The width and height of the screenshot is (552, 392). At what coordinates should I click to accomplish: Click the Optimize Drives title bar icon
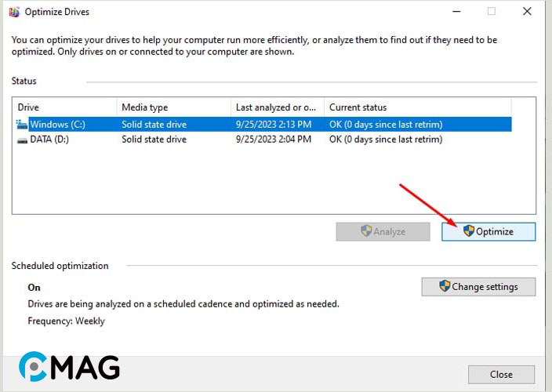13,12
